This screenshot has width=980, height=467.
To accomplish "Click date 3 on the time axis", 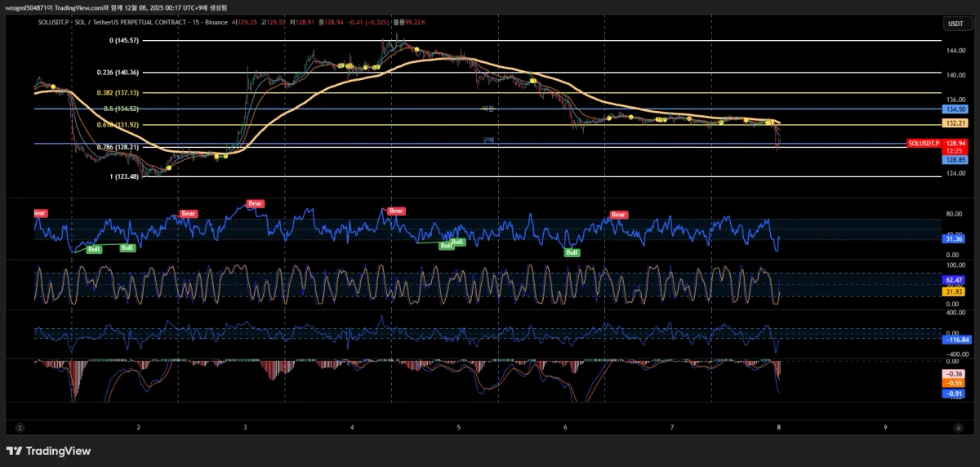I will [245, 427].
